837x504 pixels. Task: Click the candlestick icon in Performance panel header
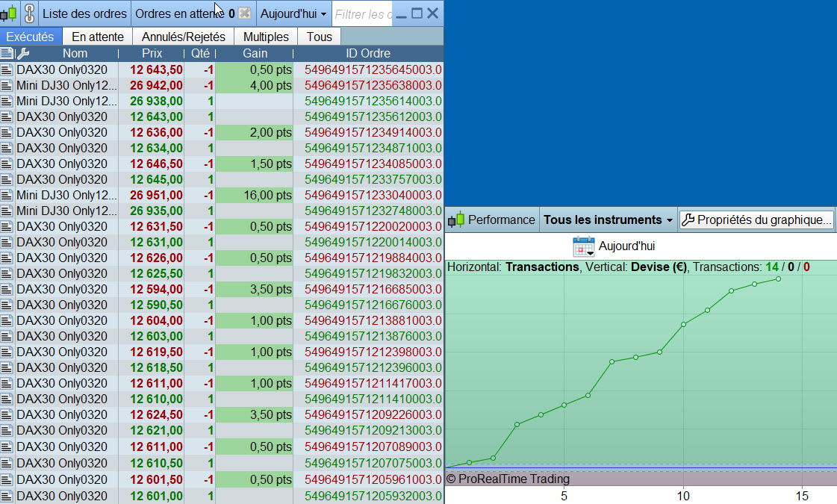click(456, 220)
